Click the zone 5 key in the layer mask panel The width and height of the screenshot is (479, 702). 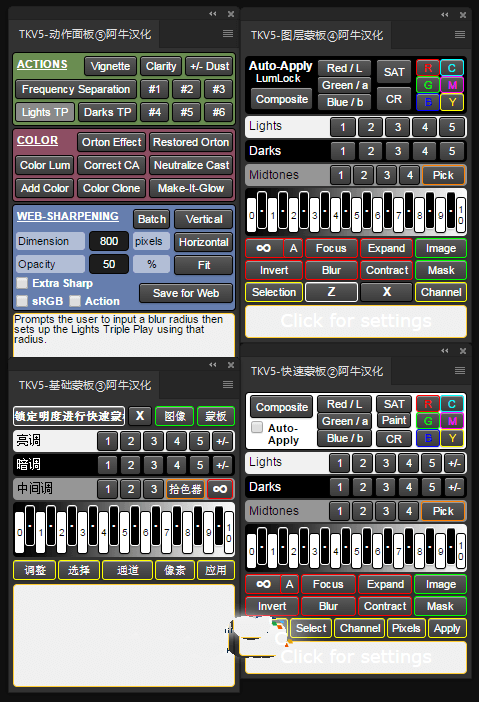pos(356,216)
